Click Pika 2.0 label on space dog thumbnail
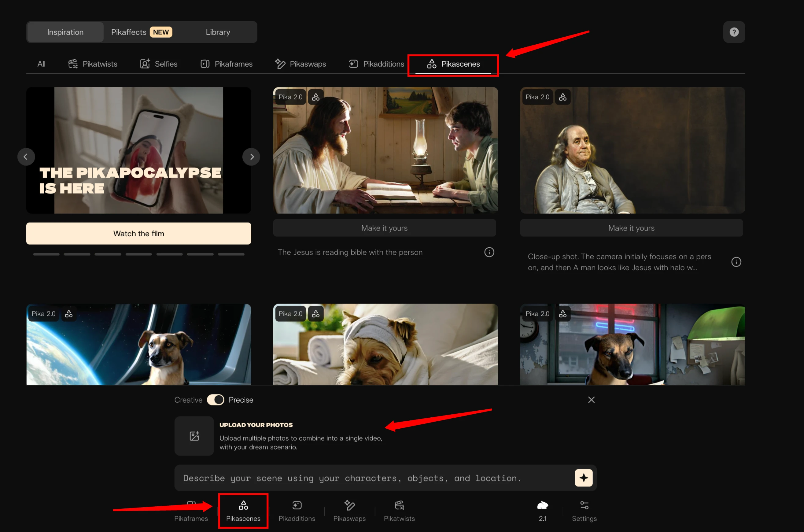This screenshot has width=804, height=532. tap(43, 314)
